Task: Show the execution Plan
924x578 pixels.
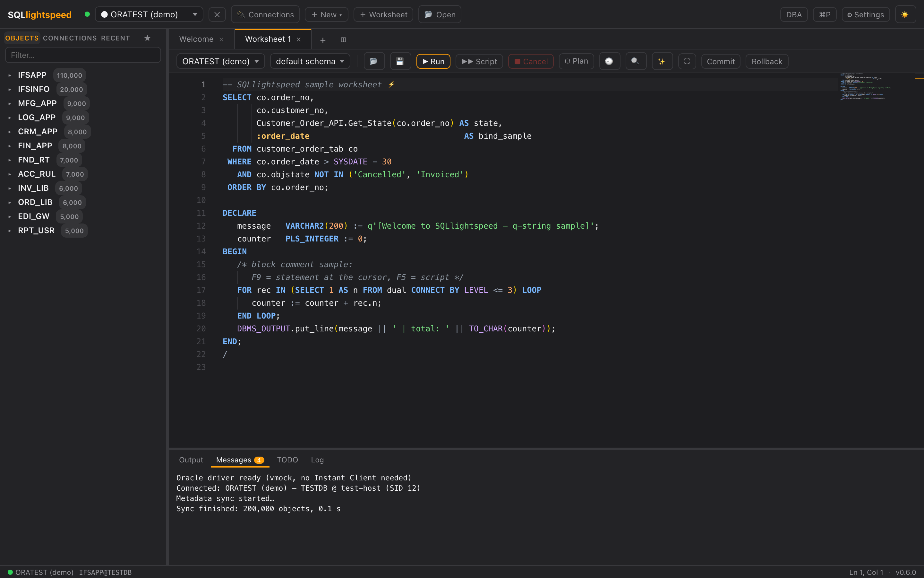Action: pyautogui.click(x=576, y=61)
